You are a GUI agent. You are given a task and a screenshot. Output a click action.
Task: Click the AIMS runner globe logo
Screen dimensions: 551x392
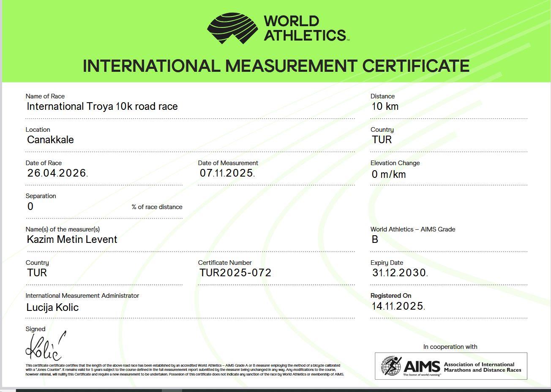tap(391, 366)
